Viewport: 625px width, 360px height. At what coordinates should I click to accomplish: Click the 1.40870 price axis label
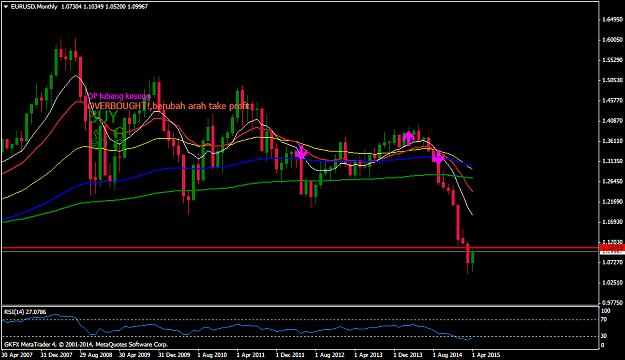coord(613,121)
